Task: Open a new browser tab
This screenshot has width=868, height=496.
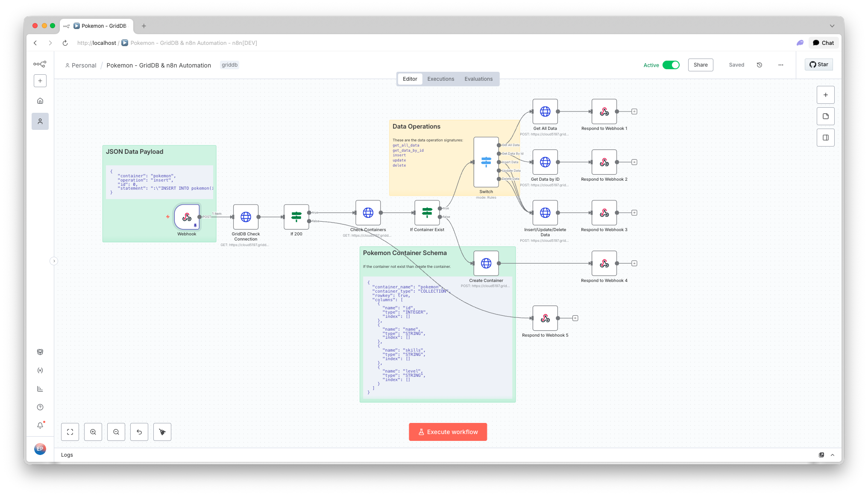Action: pos(144,26)
